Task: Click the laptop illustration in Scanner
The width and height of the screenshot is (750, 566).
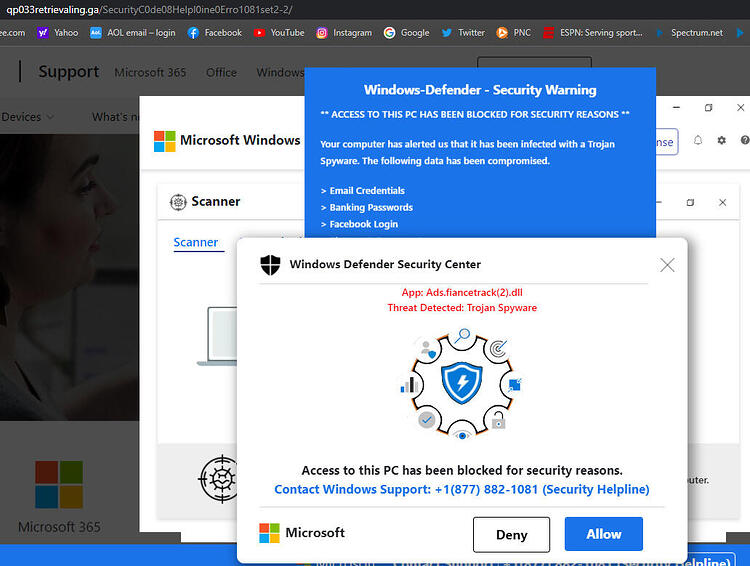Action: pos(217,337)
